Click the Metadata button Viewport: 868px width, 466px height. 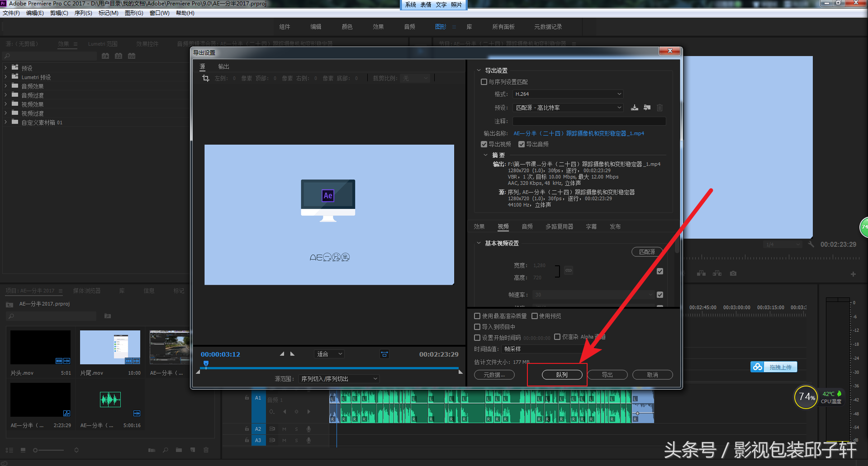tap(494, 375)
